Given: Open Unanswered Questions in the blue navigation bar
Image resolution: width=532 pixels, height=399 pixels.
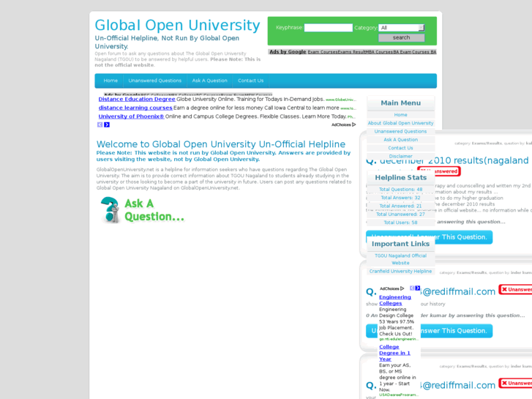Looking at the screenshot, I should (x=154, y=81).
